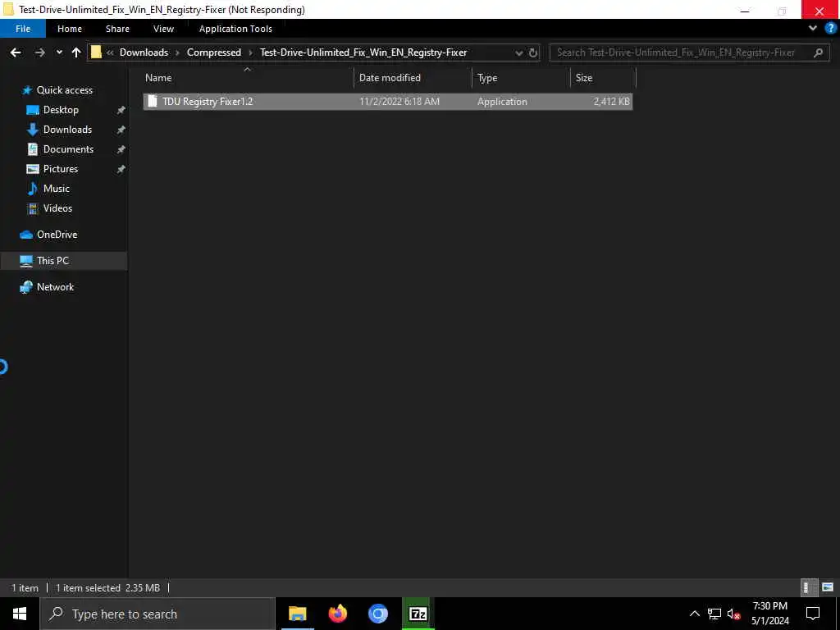Select the Application Tools tab
This screenshot has width=840, height=630.
click(x=235, y=29)
